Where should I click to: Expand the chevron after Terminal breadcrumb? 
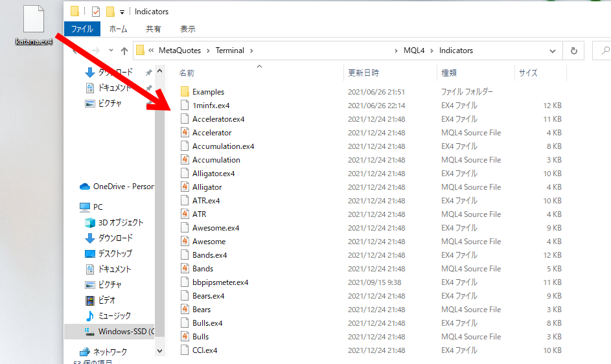click(251, 51)
